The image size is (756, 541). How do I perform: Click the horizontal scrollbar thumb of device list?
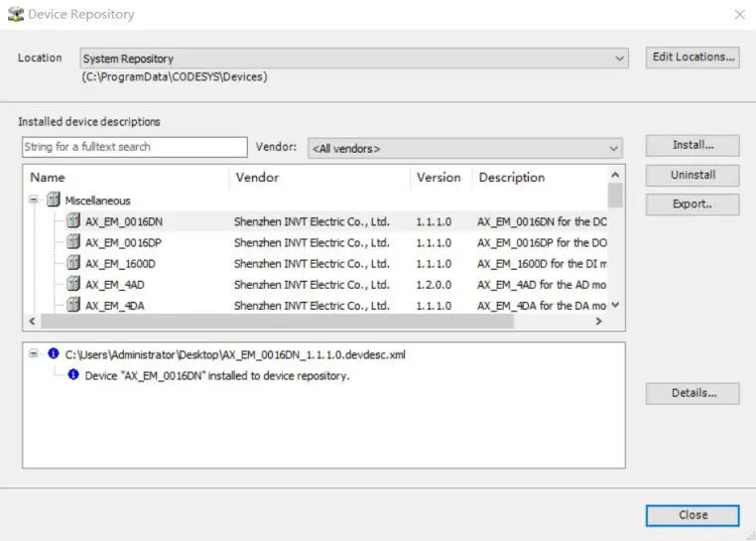277,322
